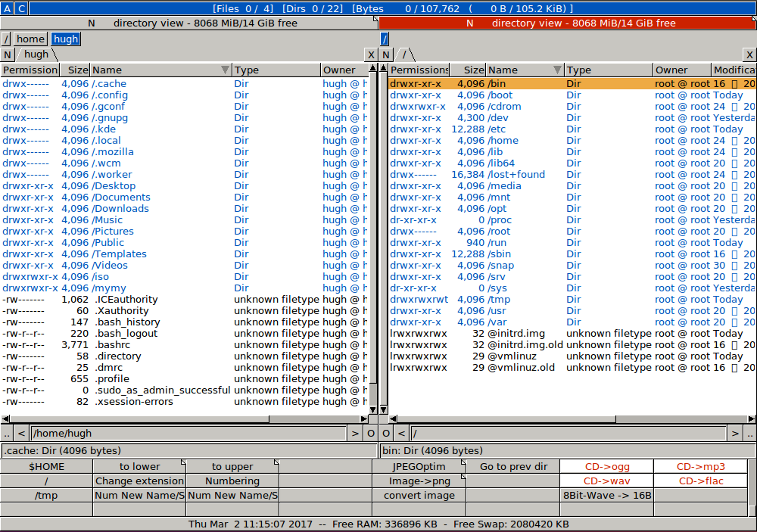Click the A button in the top-left corner
Viewport: 757px width, 532px height.
point(8,8)
